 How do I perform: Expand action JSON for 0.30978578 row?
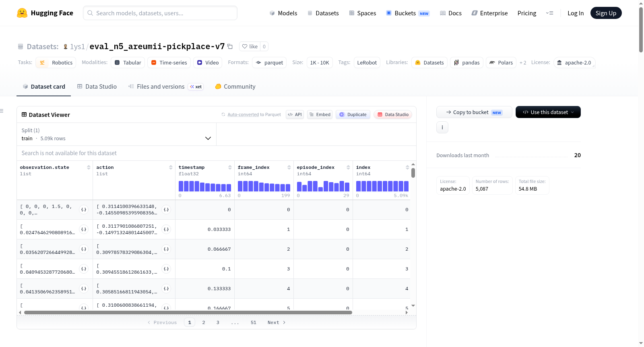click(x=166, y=249)
